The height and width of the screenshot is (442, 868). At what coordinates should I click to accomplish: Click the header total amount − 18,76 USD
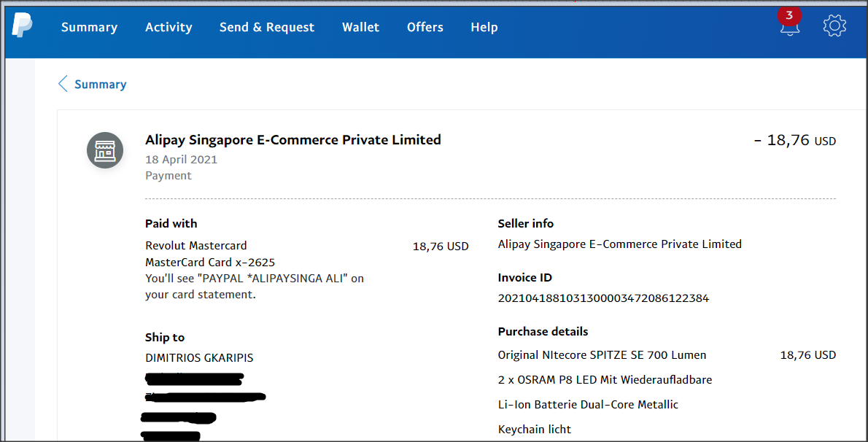(795, 140)
